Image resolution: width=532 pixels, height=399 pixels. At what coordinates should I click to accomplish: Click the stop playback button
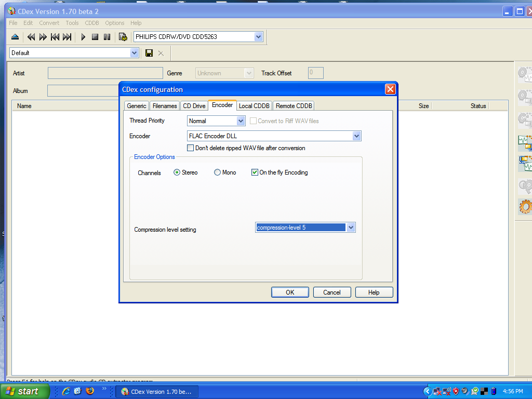click(x=95, y=37)
